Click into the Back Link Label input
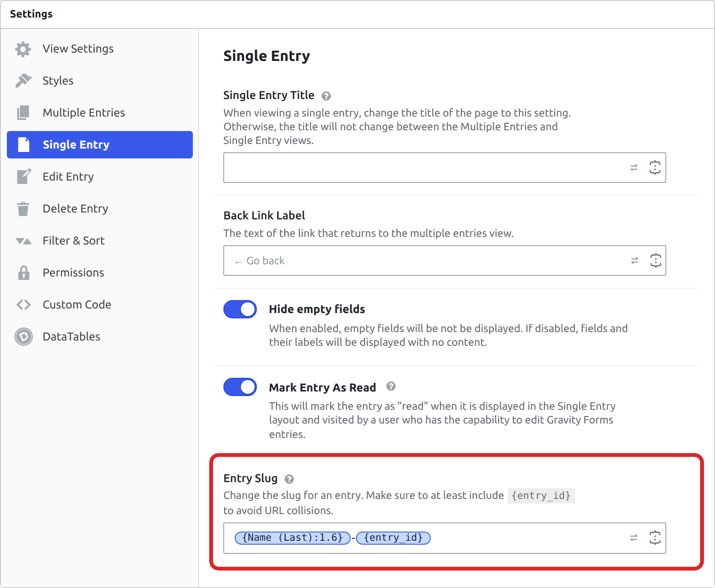 coord(444,260)
